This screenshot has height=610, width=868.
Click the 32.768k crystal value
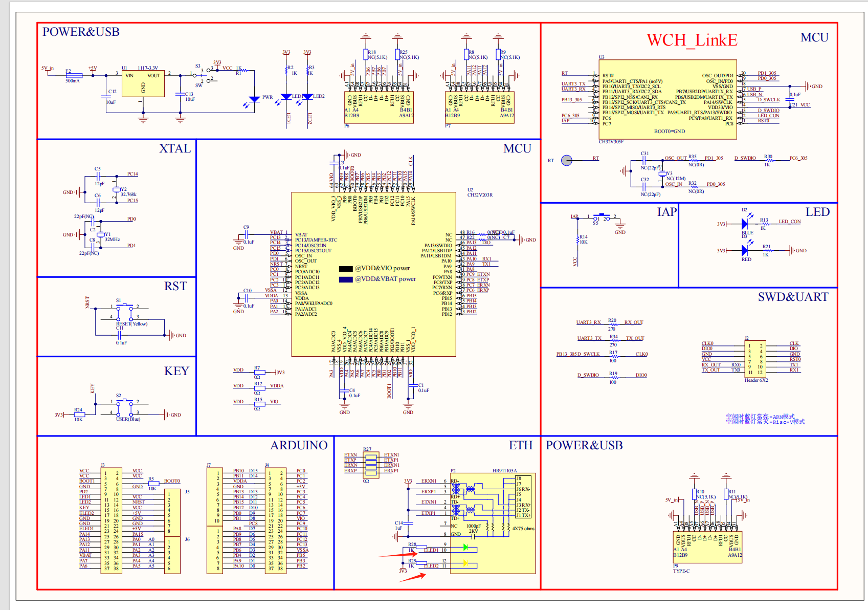[x=128, y=194]
